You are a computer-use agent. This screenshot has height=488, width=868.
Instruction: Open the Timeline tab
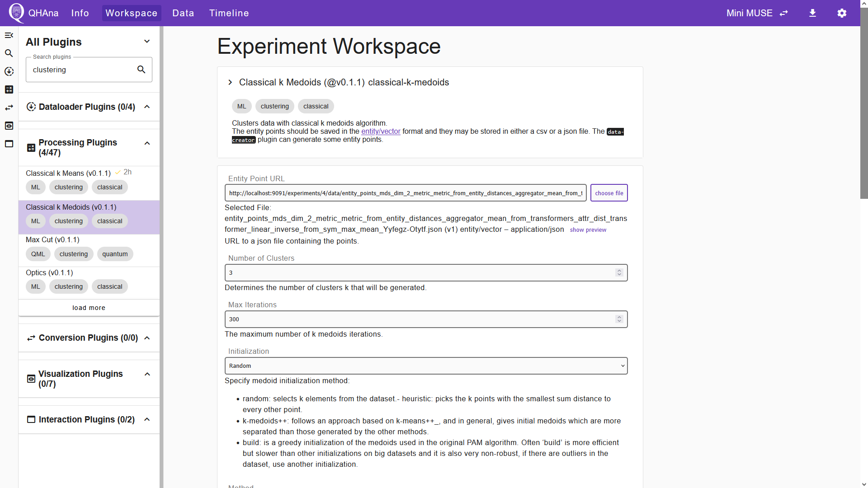point(229,13)
